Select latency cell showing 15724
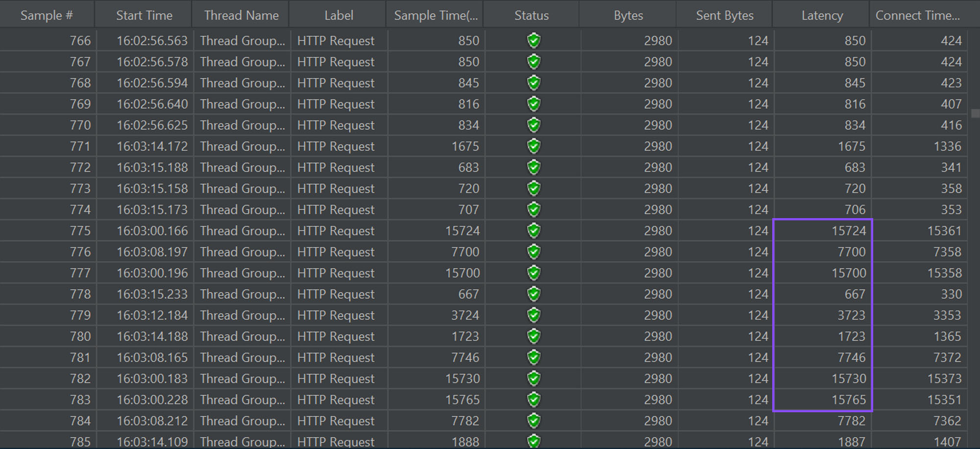Screen dimensions: 980x449 (x=848, y=231)
